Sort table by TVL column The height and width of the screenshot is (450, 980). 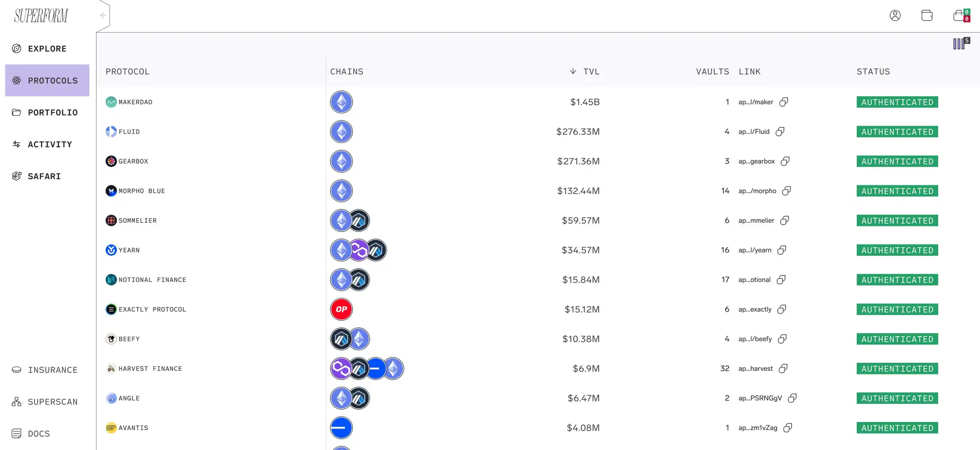point(585,72)
